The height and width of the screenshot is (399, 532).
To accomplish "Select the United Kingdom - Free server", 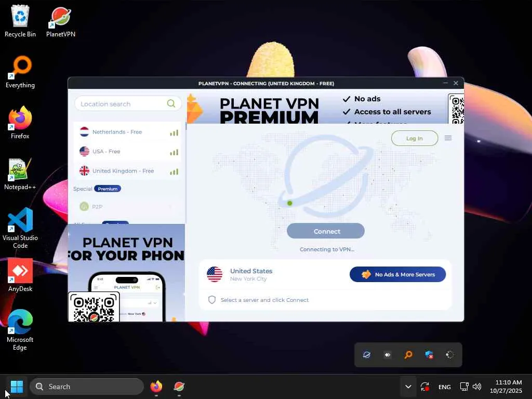I will (x=127, y=171).
